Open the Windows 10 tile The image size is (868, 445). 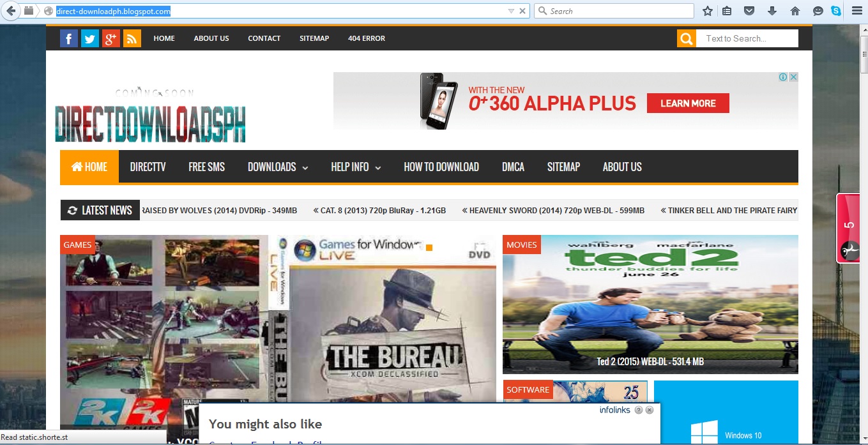tap(726, 412)
